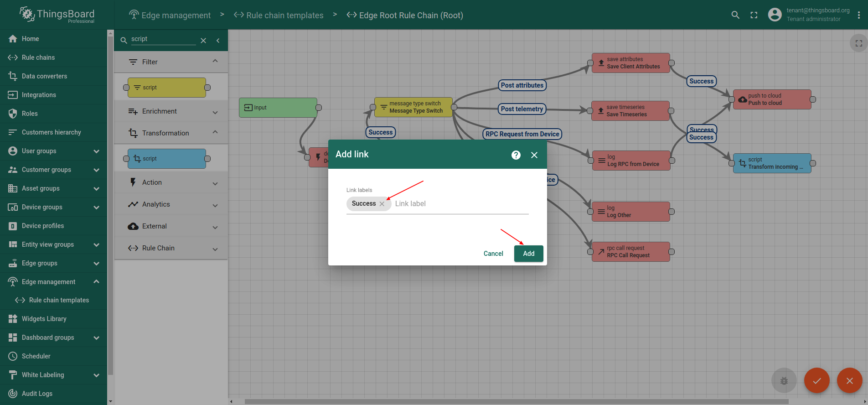The image size is (868, 405).
Task: Expand canvas with fullscreen toggle
Action: (858, 43)
